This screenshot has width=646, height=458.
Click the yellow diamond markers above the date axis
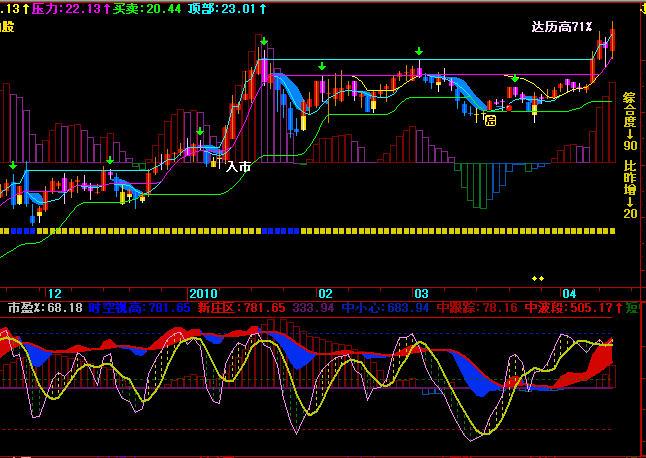tap(538, 278)
